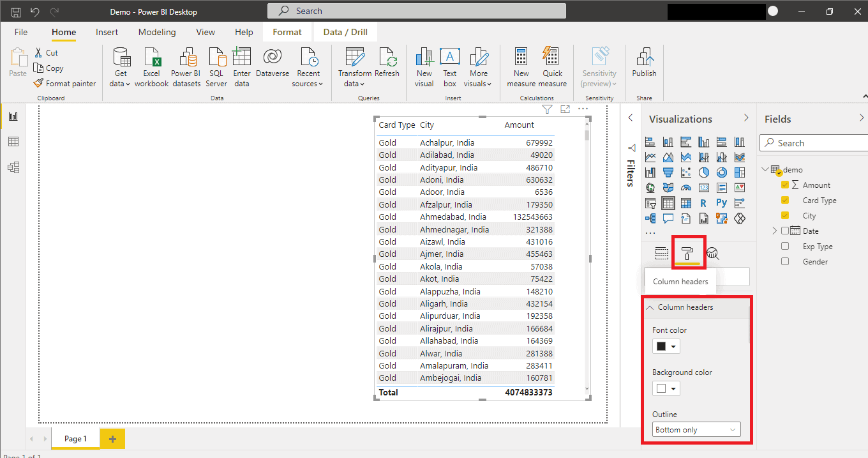Uncheck the Amount field
Screen dimensions: 868x458
point(784,185)
